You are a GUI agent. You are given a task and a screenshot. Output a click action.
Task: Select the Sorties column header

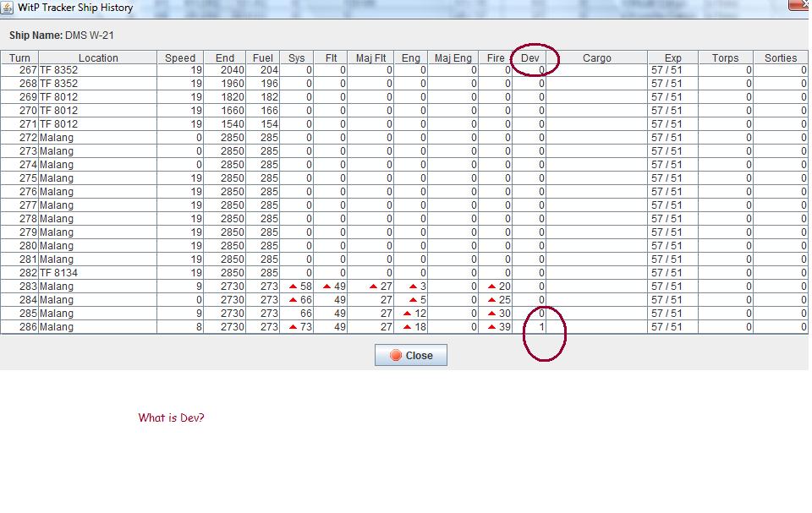click(x=781, y=58)
